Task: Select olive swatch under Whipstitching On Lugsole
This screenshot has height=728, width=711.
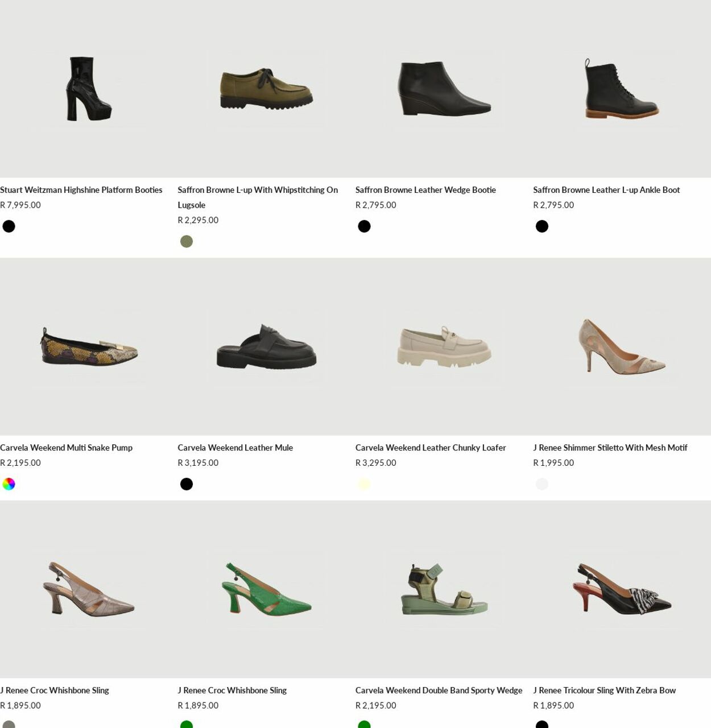Action: [x=187, y=242]
